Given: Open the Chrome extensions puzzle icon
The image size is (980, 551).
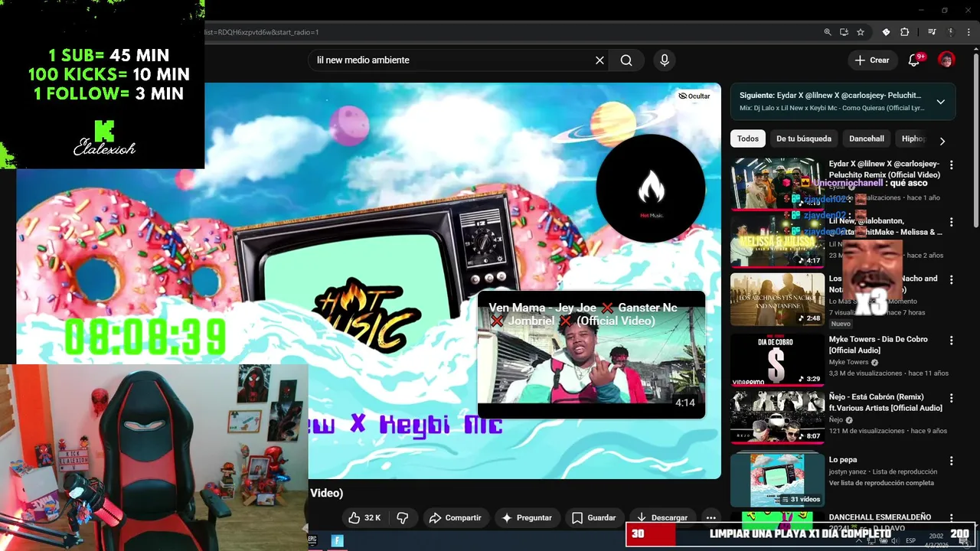Looking at the screenshot, I should pyautogui.click(x=904, y=32).
